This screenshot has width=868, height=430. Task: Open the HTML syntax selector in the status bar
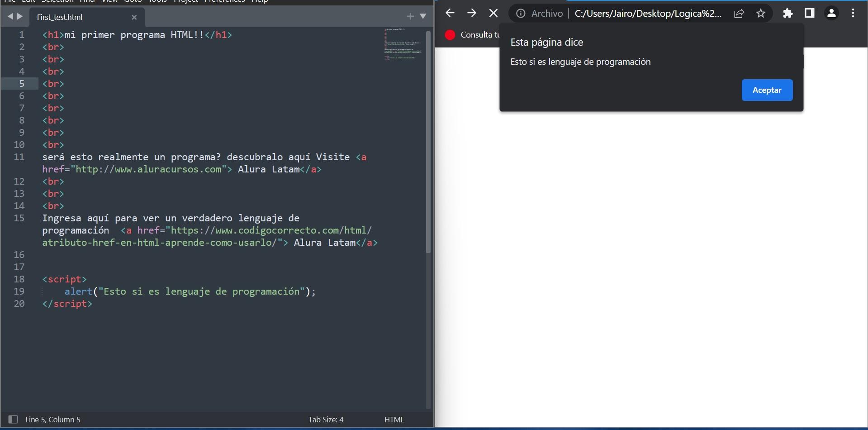394,420
